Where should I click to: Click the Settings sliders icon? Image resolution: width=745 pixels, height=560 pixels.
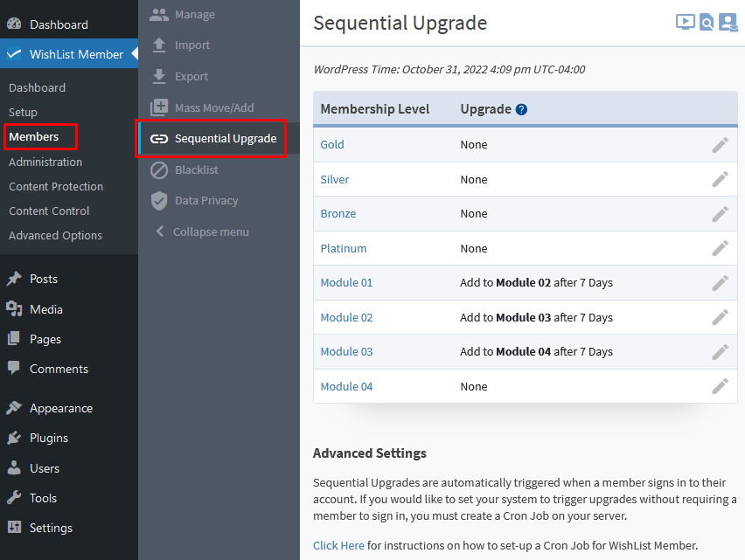coord(14,527)
